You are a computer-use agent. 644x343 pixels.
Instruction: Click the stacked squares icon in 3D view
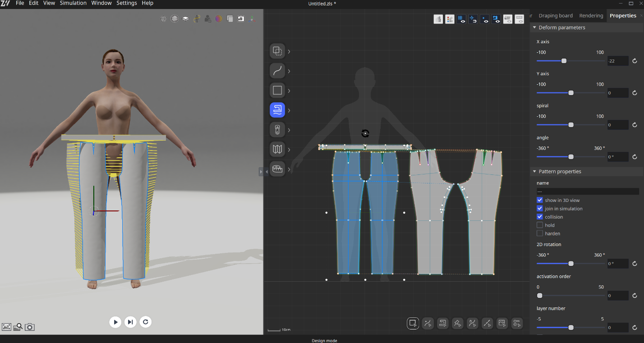click(230, 19)
